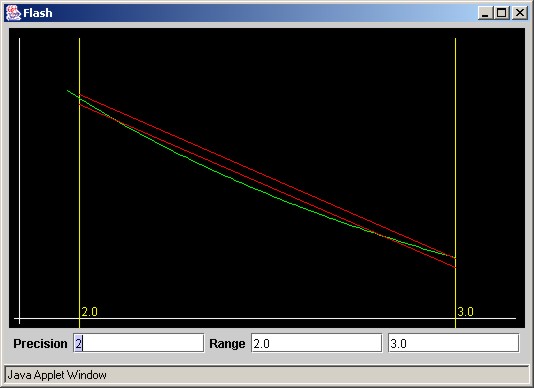
Task: Close the Flash applet window
Action: (519, 13)
